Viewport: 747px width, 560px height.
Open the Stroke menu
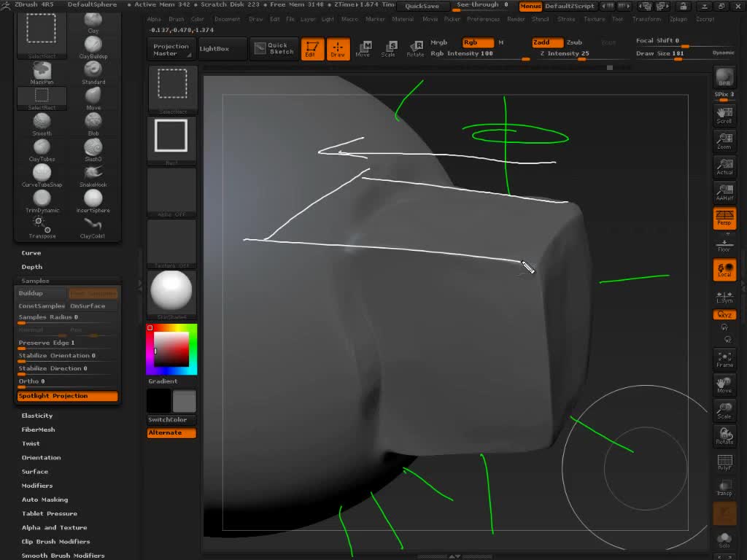[x=566, y=19]
